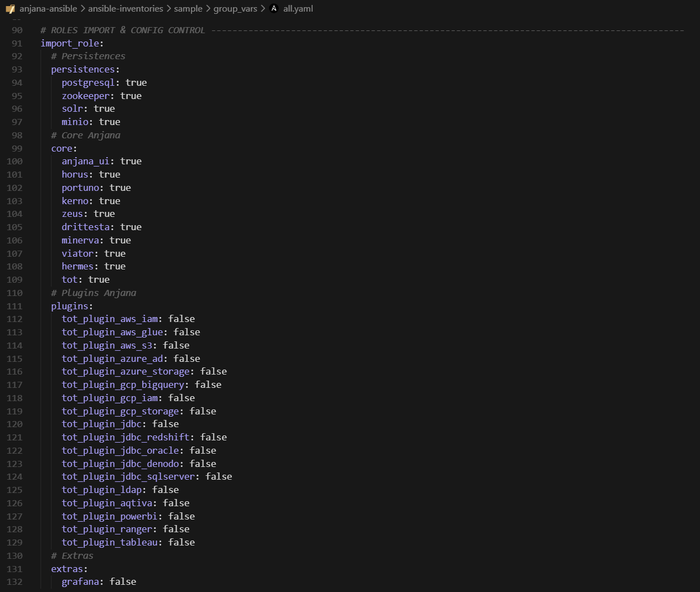Click the persistences key
700x592 pixels.
83,69
